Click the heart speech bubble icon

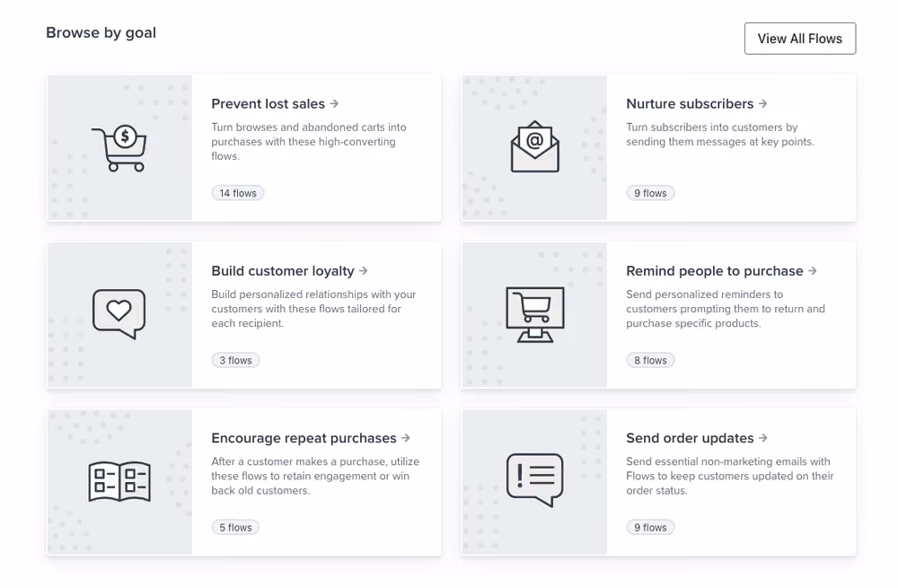119,314
